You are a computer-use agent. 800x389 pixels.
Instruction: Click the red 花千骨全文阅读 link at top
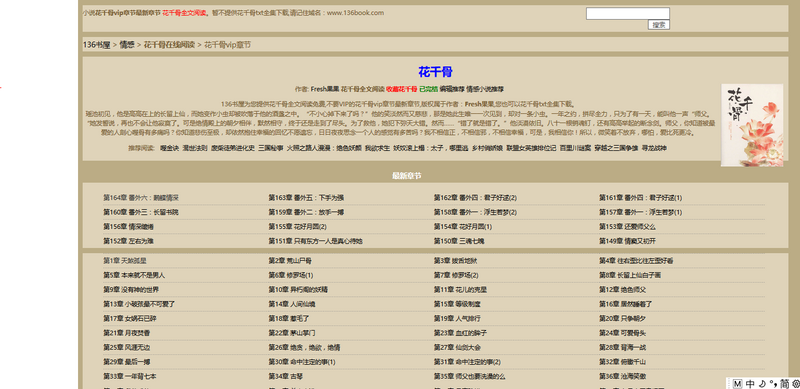(185, 13)
